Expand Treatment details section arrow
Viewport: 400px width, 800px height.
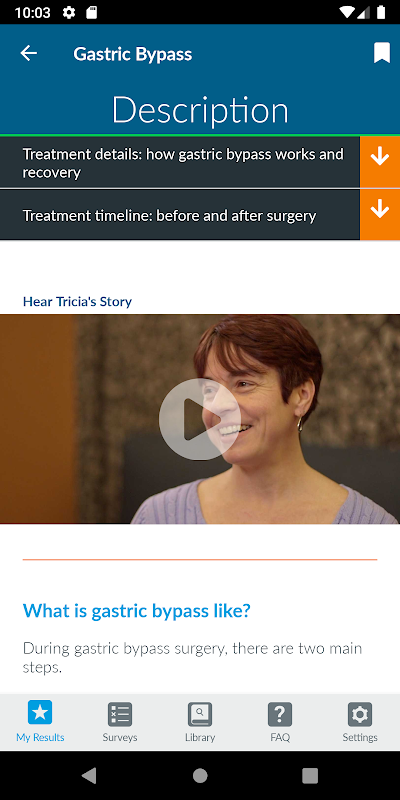380,162
